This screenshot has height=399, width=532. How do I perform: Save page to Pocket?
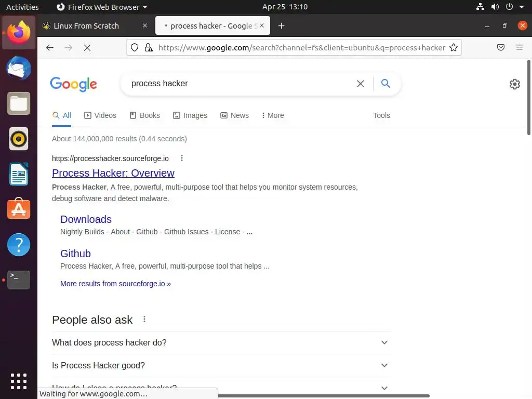pyautogui.click(x=501, y=47)
